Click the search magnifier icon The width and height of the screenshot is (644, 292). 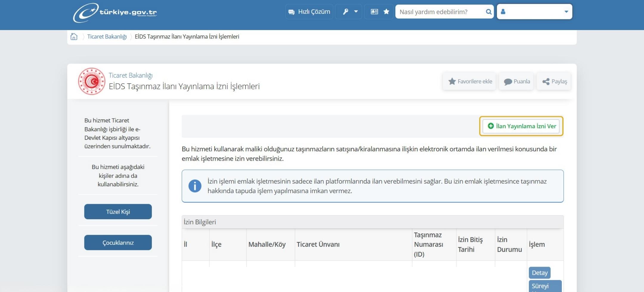click(489, 12)
